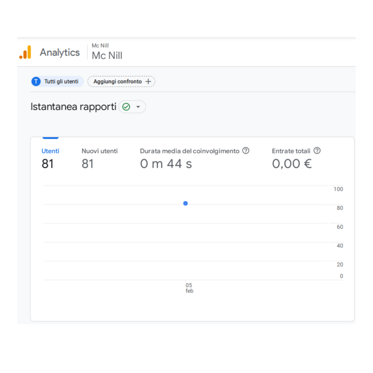Screen dimensions: 373x373
Task: Click Aggiungi confronto button
Action: click(121, 81)
